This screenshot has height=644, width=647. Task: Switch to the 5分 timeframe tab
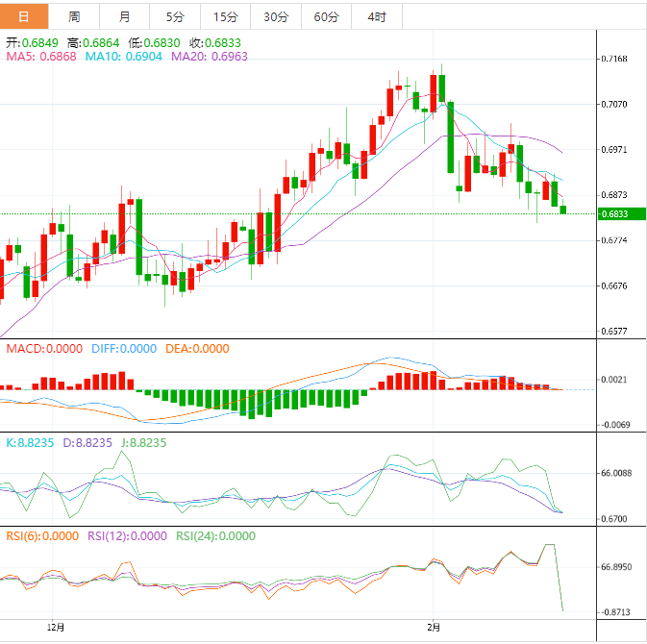point(175,16)
